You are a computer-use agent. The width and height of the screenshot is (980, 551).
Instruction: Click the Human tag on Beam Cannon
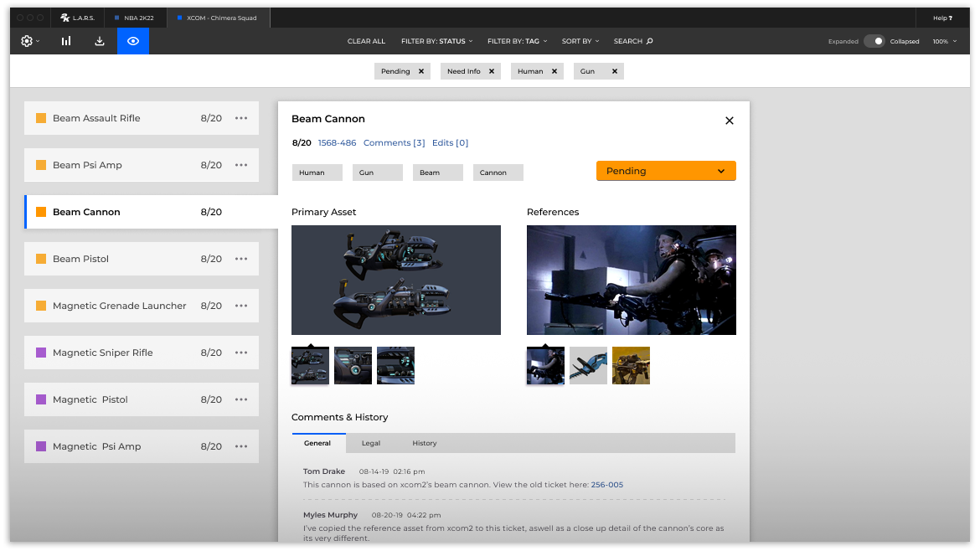click(317, 173)
